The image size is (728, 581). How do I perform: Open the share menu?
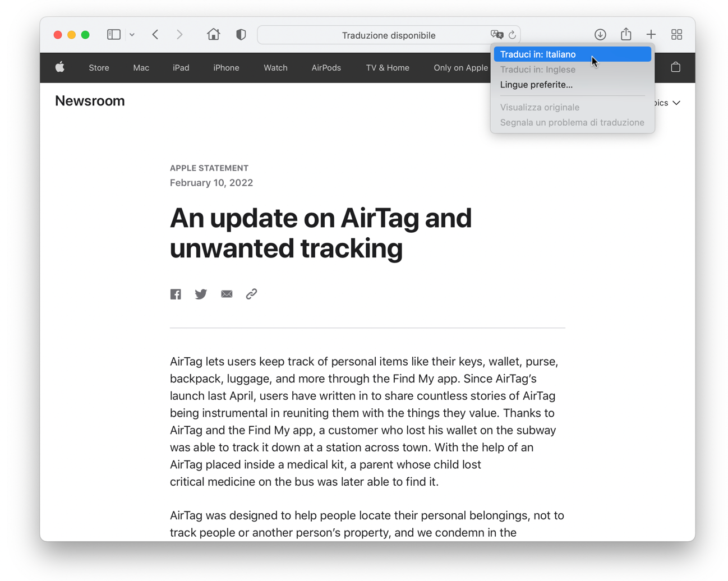[626, 35]
